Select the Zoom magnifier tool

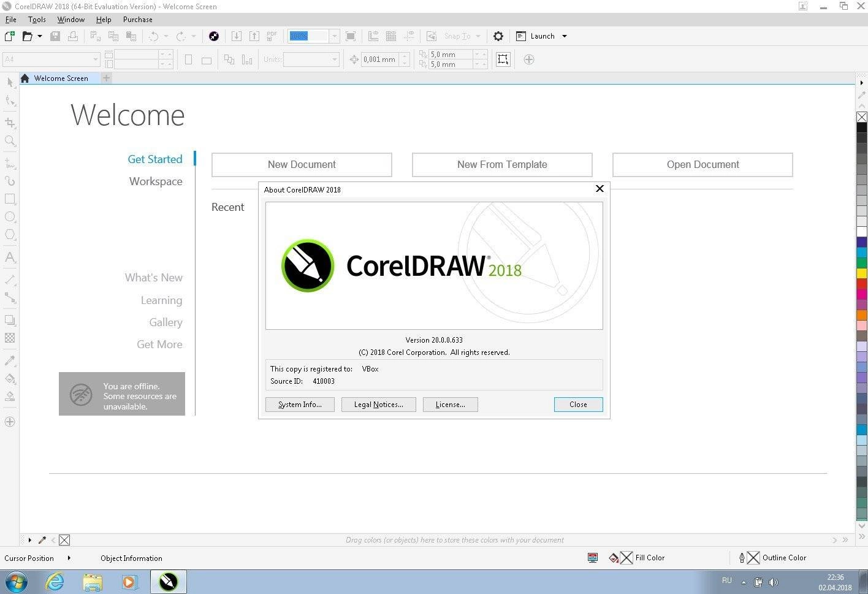tap(10, 141)
